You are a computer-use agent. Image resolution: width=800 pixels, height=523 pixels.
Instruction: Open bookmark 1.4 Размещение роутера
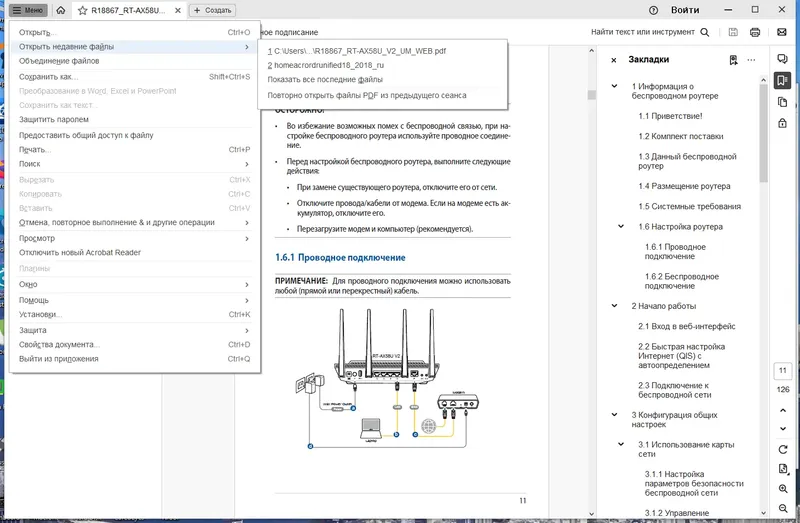pyautogui.click(x=684, y=186)
